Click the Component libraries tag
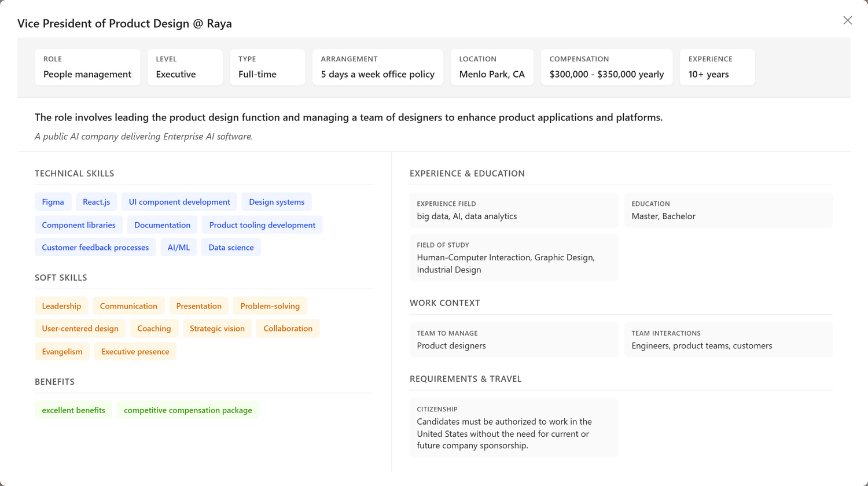 tap(79, 225)
